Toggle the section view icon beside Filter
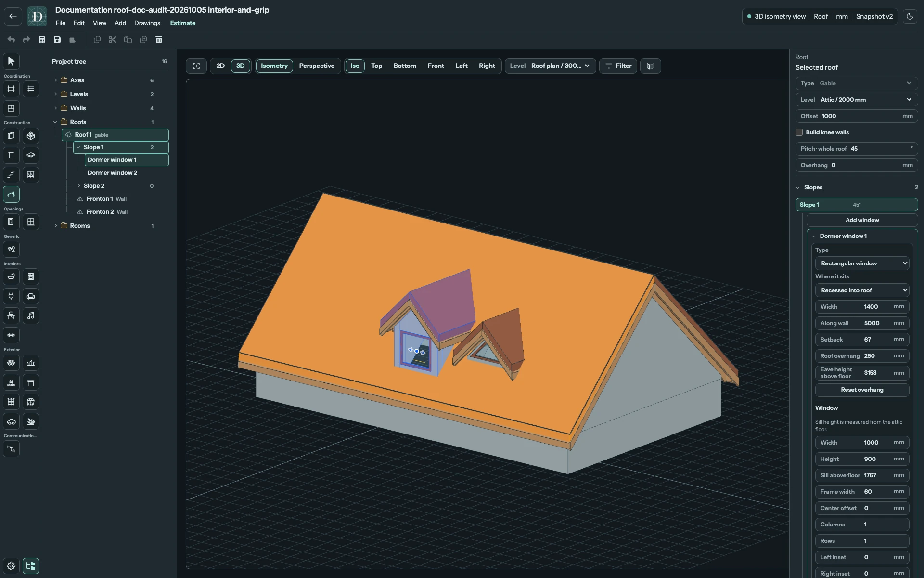 [x=650, y=66]
